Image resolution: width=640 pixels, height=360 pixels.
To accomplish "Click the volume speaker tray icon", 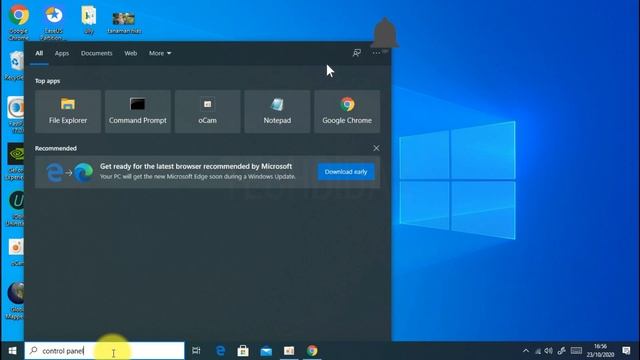I will point(549,351).
